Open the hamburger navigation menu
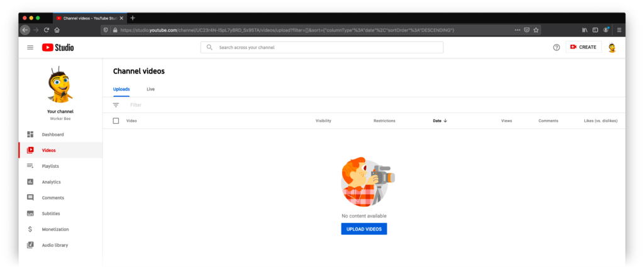The width and height of the screenshot is (644, 267). pyautogui.click(x=30, y=48)
